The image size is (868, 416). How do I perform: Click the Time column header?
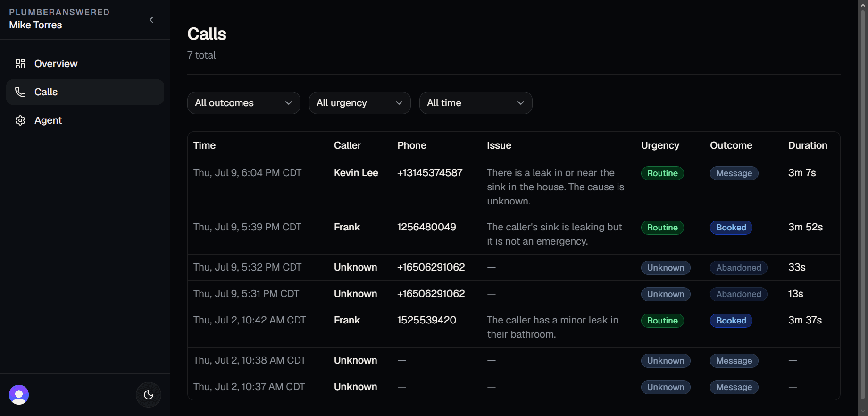204,145
